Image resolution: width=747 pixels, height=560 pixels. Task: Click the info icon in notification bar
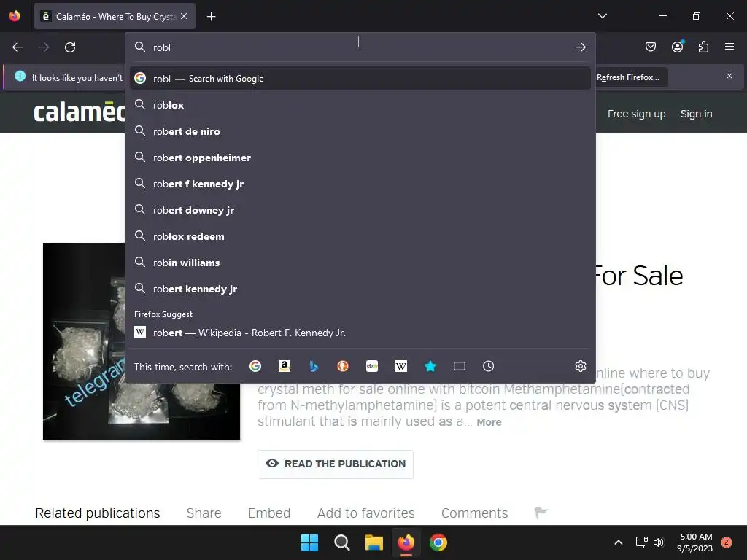pos(20,76)
